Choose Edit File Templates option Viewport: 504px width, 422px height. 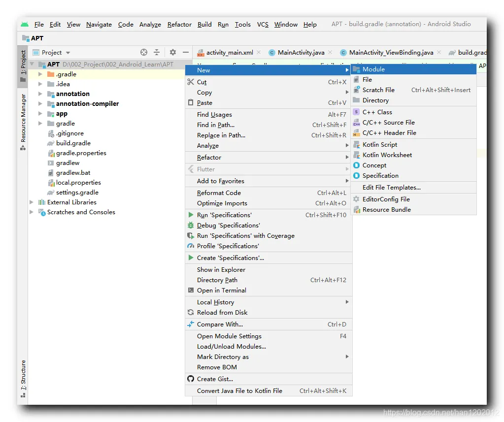click(x=414, y=187)
